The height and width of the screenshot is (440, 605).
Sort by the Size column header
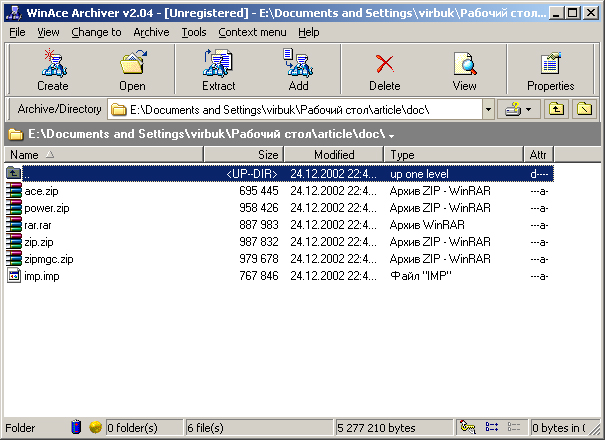tap(244, 154)
